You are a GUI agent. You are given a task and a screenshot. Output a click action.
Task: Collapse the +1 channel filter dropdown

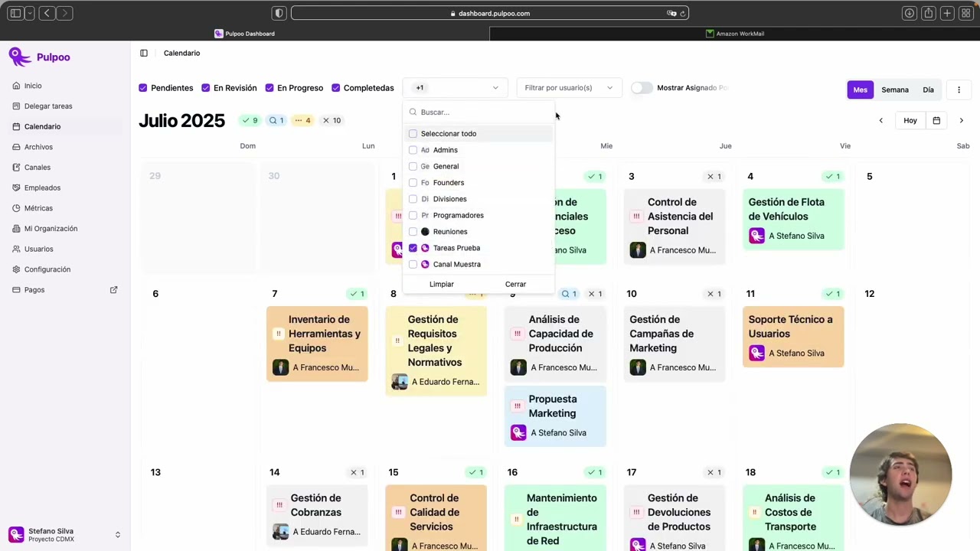pyautogui.click(x=455, y=88)
